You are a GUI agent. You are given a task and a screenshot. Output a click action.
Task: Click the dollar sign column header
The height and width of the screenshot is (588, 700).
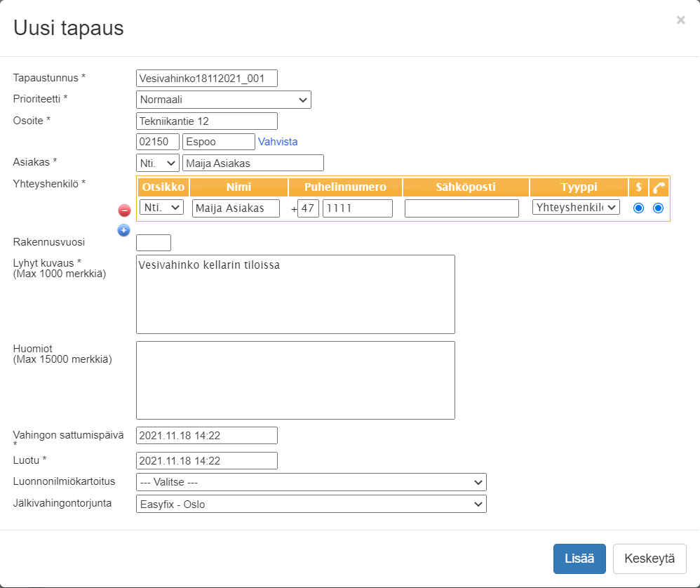tap(638, 187)
